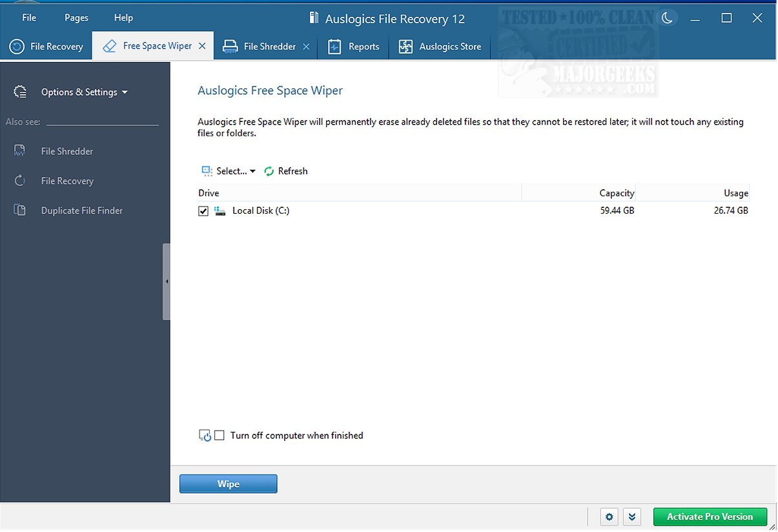Open File Shredder from the sidebar
The height and width of the screenshot is (532, 778).
tap(67, 151)
